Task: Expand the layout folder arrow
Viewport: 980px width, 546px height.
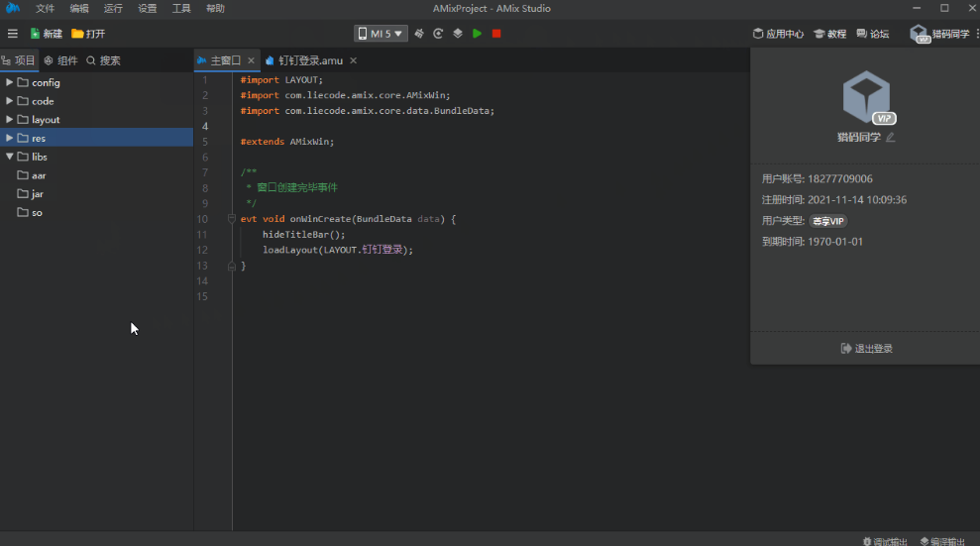Action: [9, 119]
